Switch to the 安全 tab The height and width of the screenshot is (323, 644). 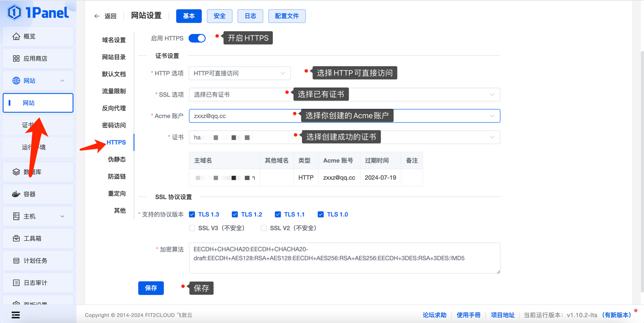[219, 16]
